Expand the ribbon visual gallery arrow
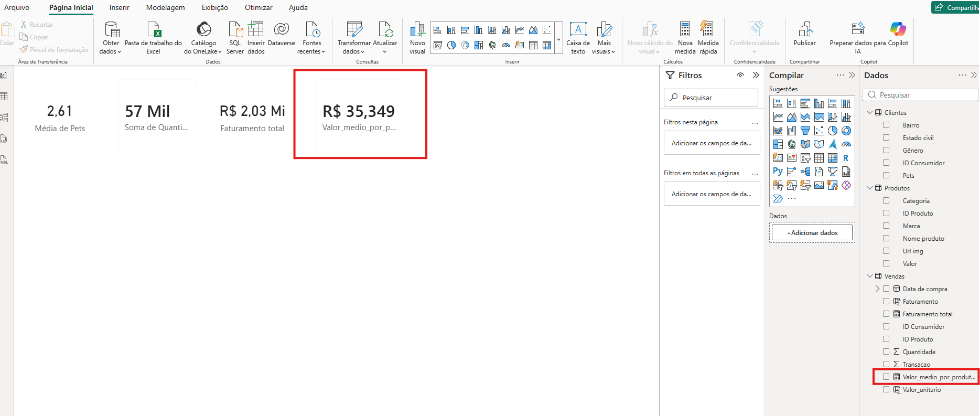The image size is (980, 416). click(558, 39)
